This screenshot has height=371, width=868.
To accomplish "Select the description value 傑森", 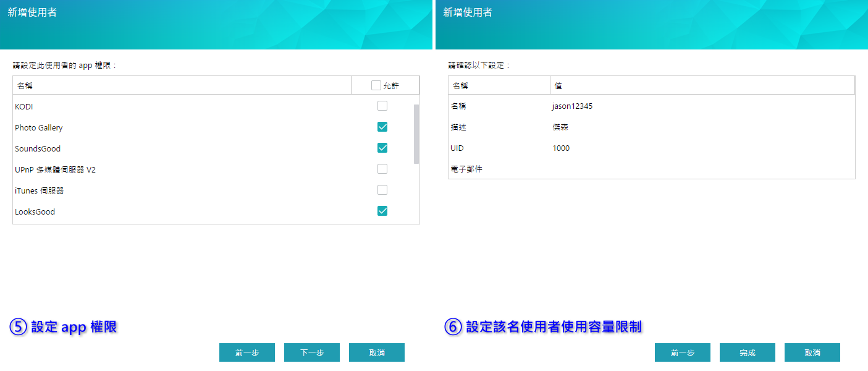I will pyautogui.click(x=560, y=127).
